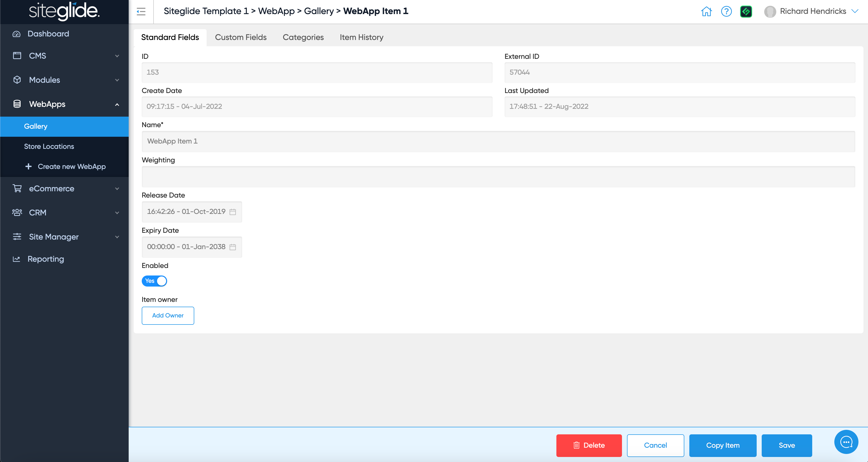Click plus icon beside Create new WebApp

[29, 166]
